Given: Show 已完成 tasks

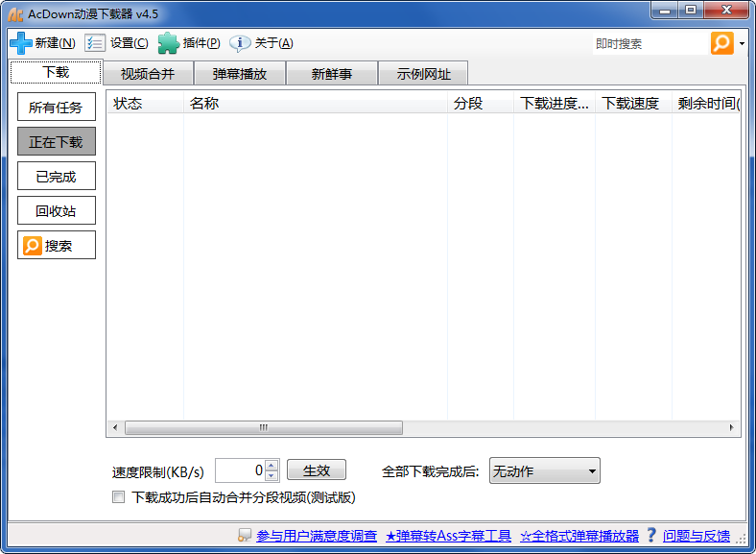Looking at the screenshot, I should click(x=57, y=176).
